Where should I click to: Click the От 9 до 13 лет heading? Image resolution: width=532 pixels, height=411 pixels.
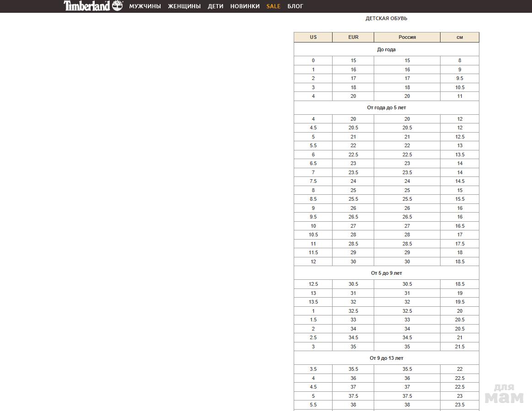pyautogui.click(x=386, y=358)
